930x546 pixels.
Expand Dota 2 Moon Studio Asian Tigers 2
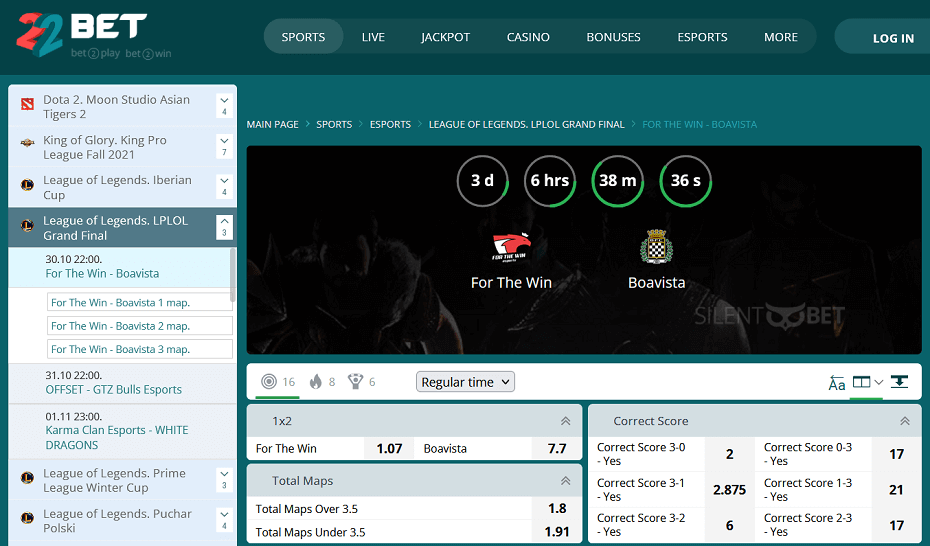coord(224,106)
